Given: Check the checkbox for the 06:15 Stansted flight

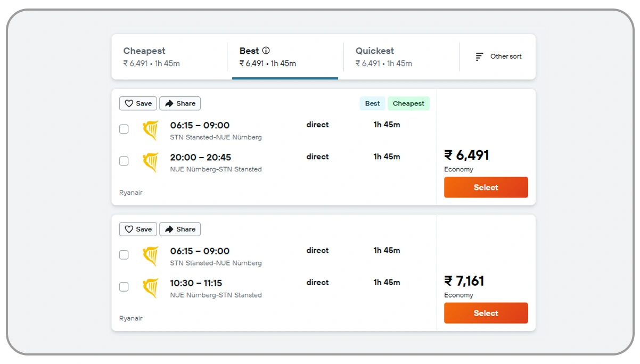Looking at the screenshot, I should click(124, 129).
